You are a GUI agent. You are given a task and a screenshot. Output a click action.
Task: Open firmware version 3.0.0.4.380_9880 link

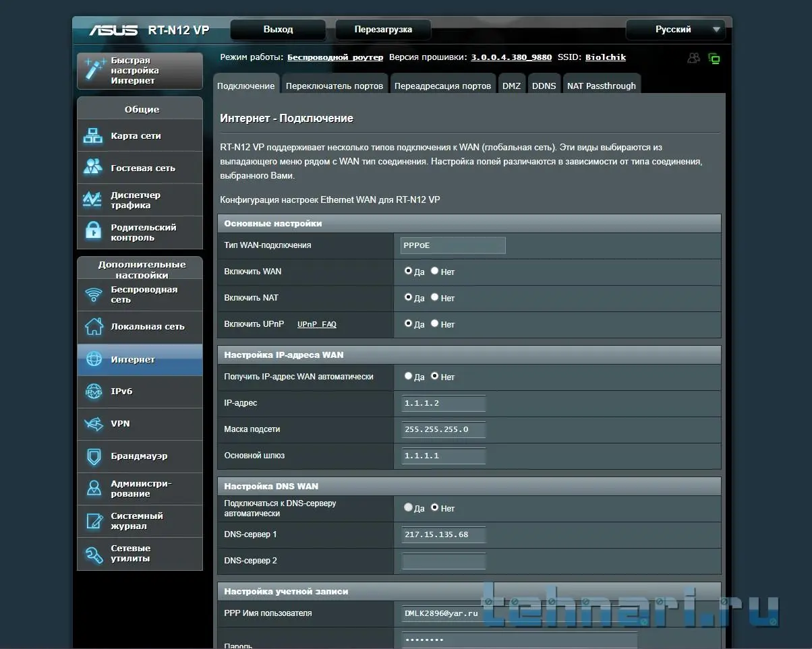[x=511, y=58]
